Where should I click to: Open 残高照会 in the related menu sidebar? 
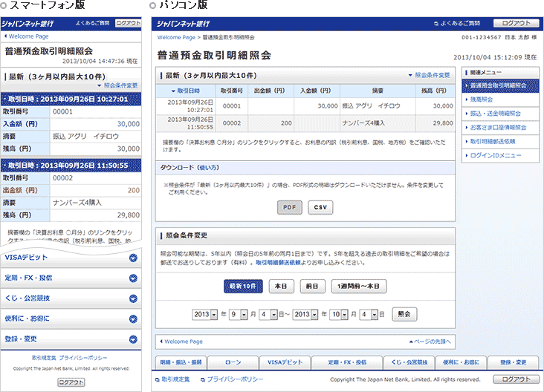(x=485, y=99)
